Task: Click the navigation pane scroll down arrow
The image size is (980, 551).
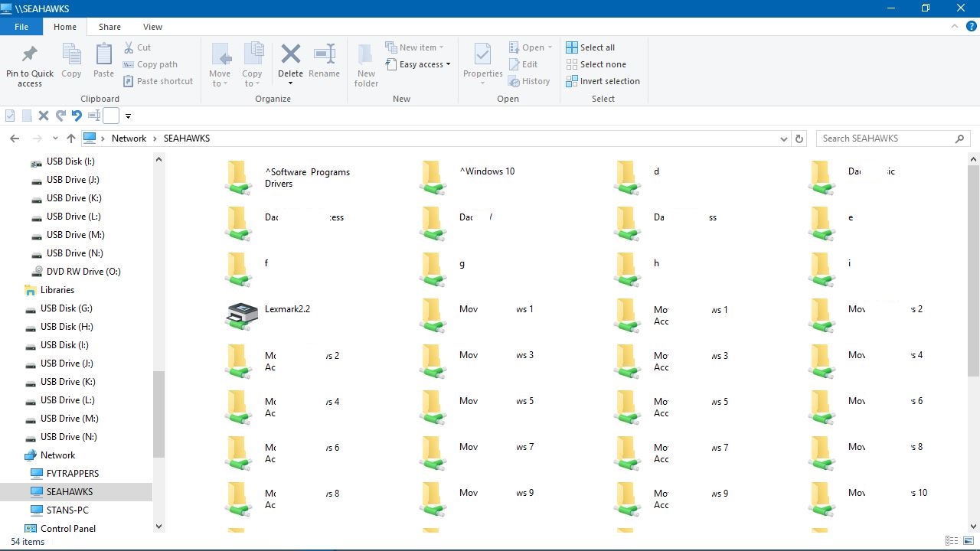Action: click(x=158, y=526)
